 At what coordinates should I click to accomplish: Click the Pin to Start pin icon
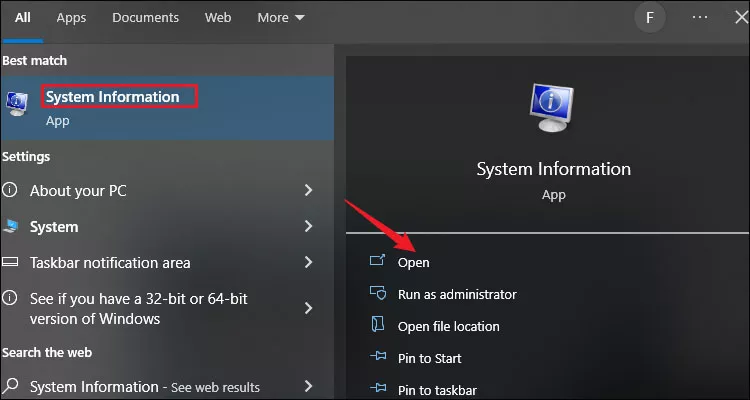point(378,356)
